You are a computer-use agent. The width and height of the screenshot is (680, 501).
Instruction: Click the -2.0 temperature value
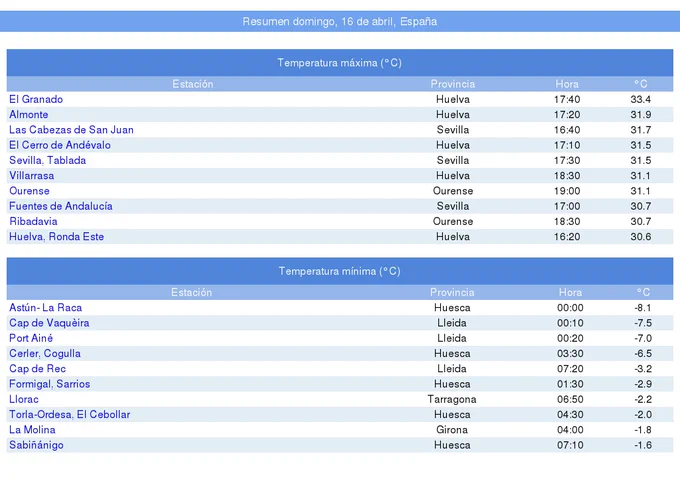(x=643, y=415)
